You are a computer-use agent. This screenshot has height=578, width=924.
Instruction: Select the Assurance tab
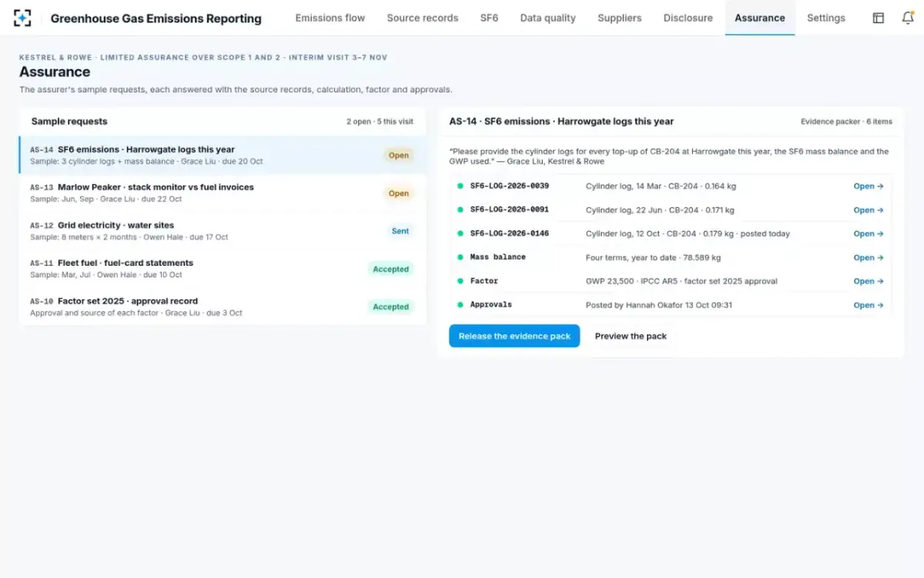point(760,18)
